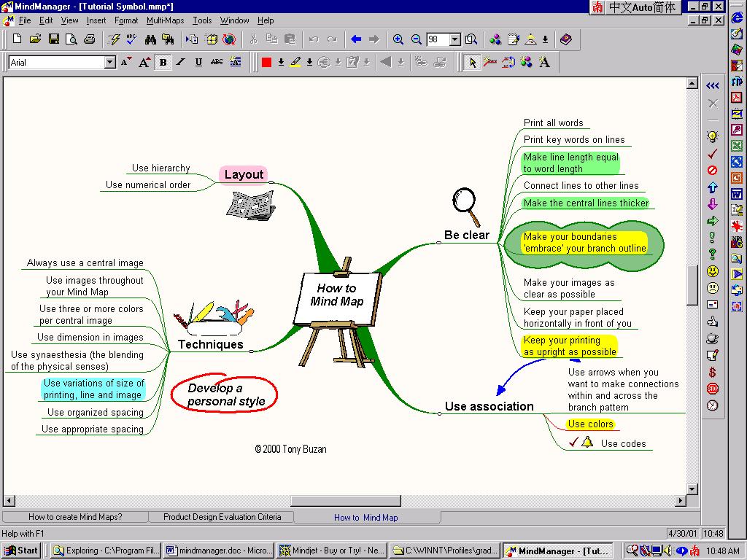The width and height of the screenshot is (747, 560).
Task: Print the map using the printer icon
Action: (x=90, y=39)
